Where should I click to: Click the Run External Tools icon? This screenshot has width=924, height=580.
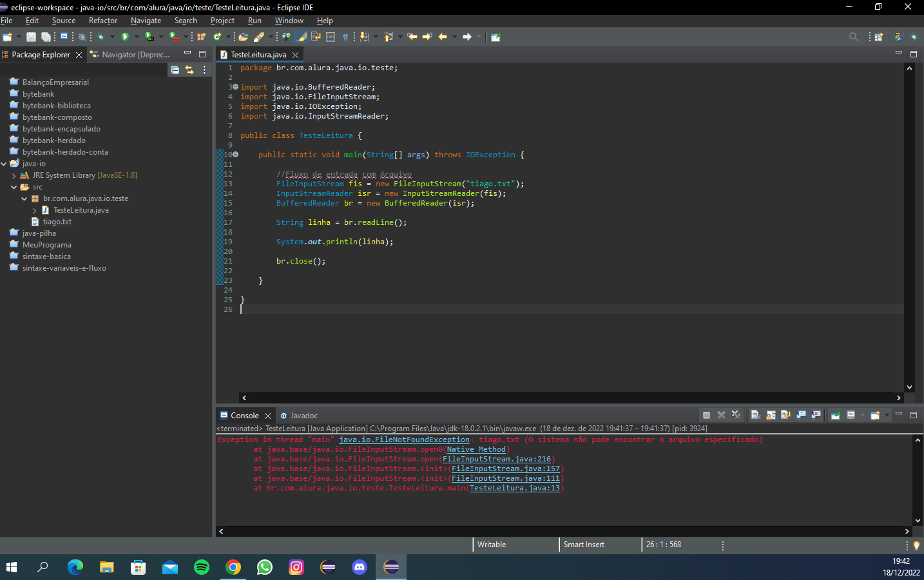(174, 37)
